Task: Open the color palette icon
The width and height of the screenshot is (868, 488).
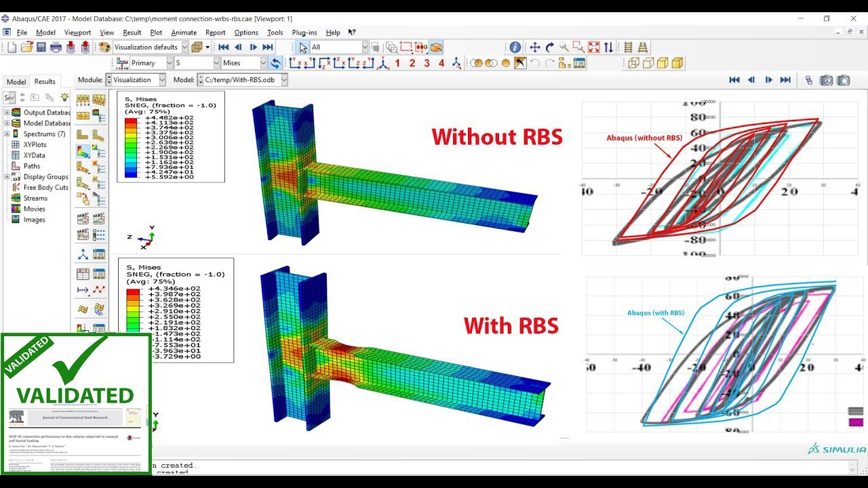Action: point(104,47)
